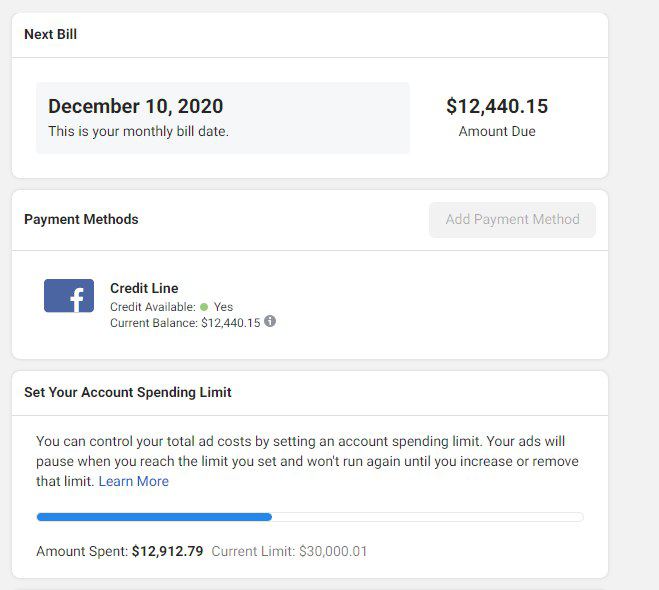
Task: Open the Current Balance info icon
Action: pyautogui.click(x=270, y=321)
